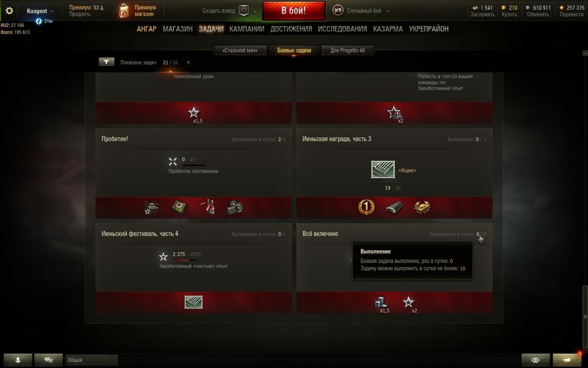Select the «Ящик» crate reward icon
Screen dimensions: 588x368
click(x=383, y=170)
